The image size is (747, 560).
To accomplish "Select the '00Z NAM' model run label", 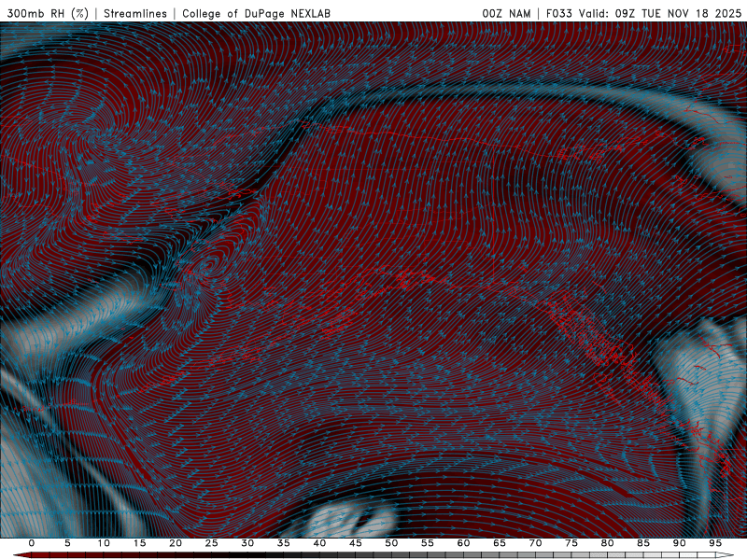I will [x=506, y=14].
